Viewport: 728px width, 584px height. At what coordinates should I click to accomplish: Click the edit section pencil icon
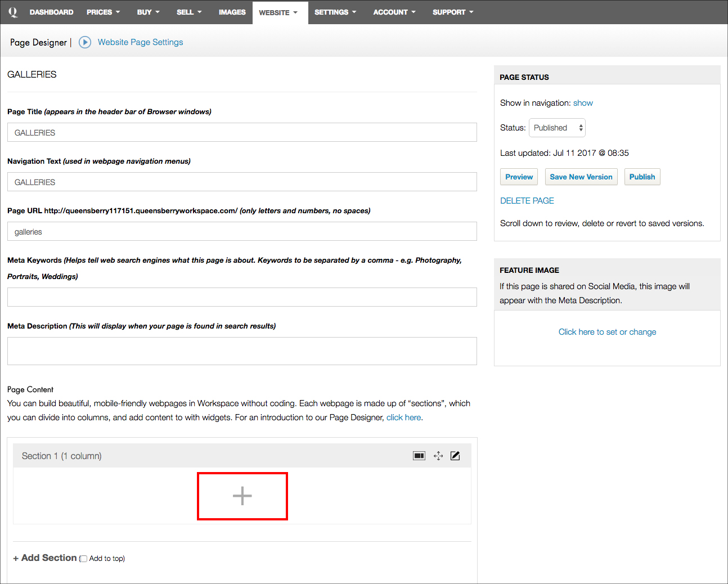coord(455,456)
